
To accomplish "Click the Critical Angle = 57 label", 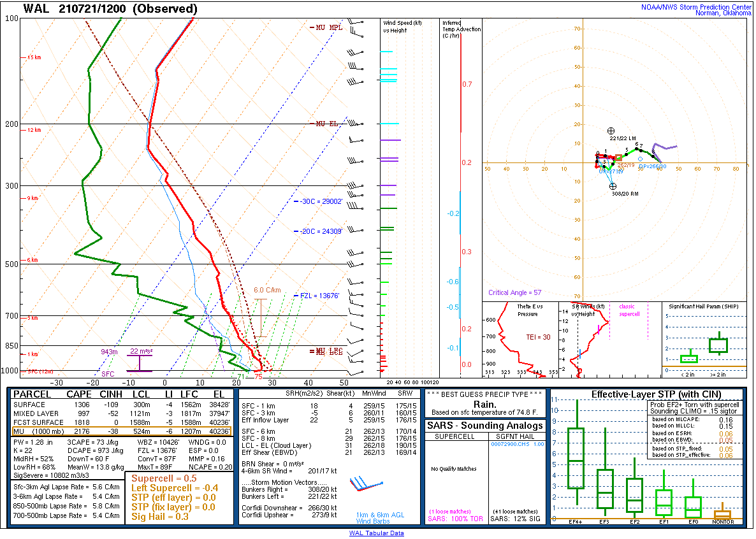I will (514, 292).
